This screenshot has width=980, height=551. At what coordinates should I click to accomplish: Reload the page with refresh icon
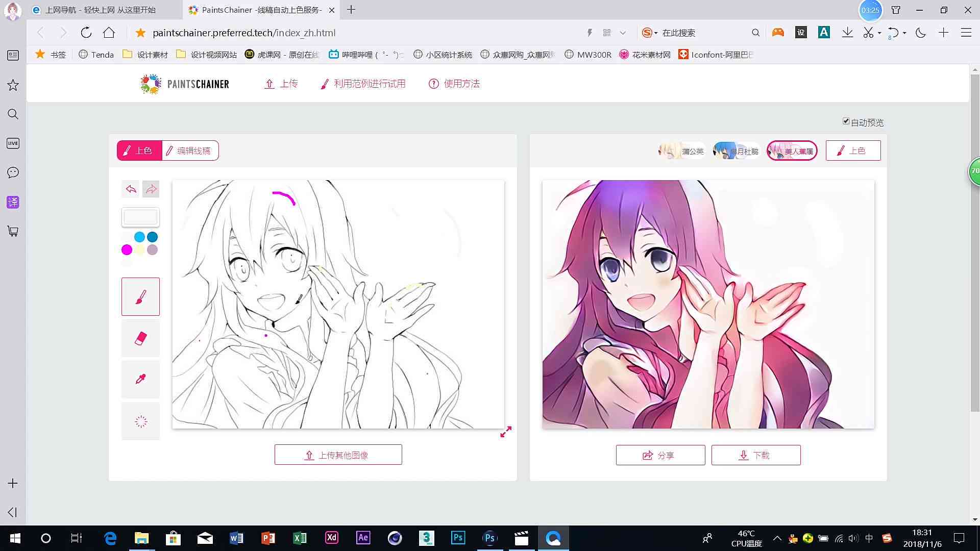(86, 33)
